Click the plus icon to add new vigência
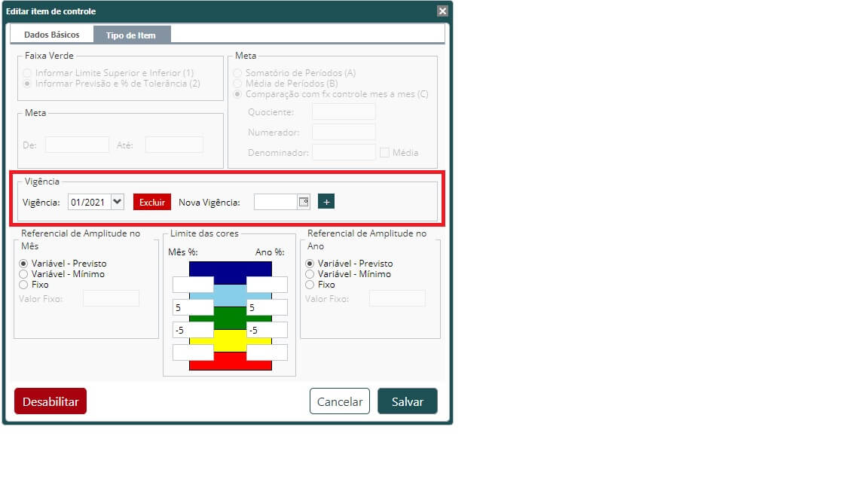Screen dimensions: 868x488 [x=326, y=202]
